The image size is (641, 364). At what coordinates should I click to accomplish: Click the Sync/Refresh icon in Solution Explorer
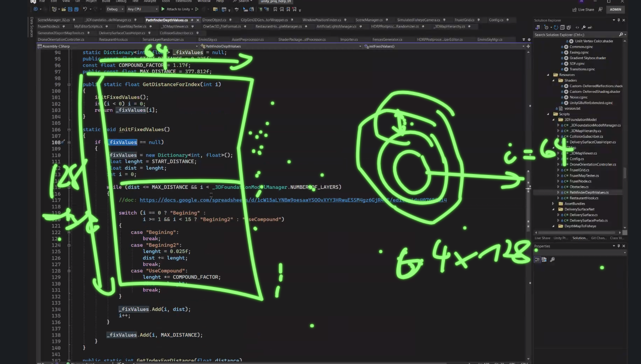coord(556,27)
